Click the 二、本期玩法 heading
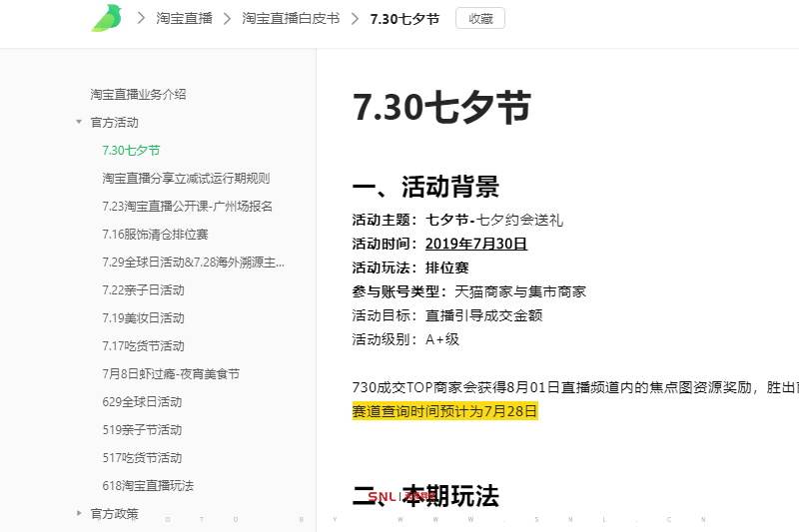 tap(425, 496)
